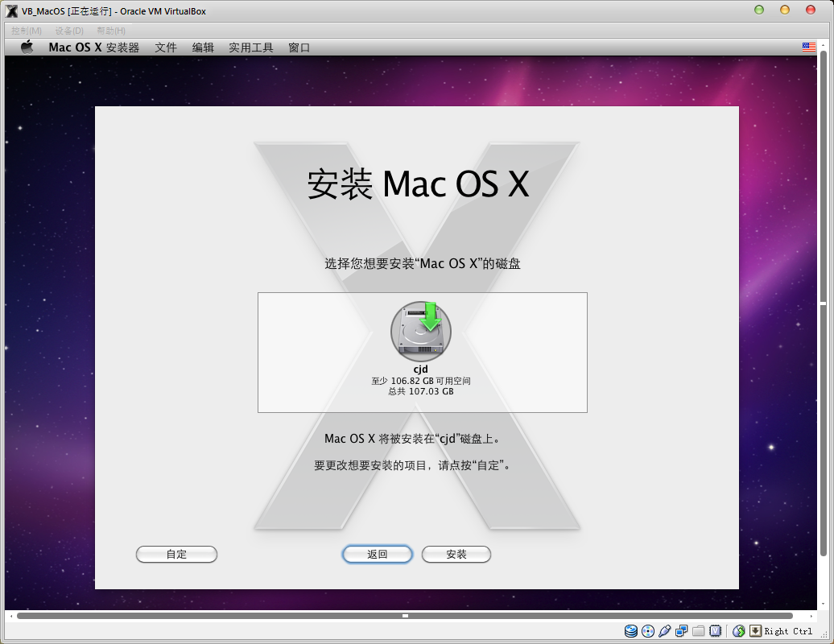Click the 自定 customize button
Image resolution: width=834 pixels, height=644 pixels.
tap(176, 554)
